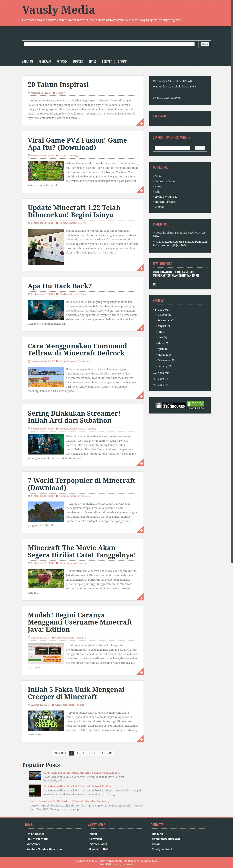Click the sidebar search submit button
Viewport: 233px width, 868px height.
[x=200, y=148]
